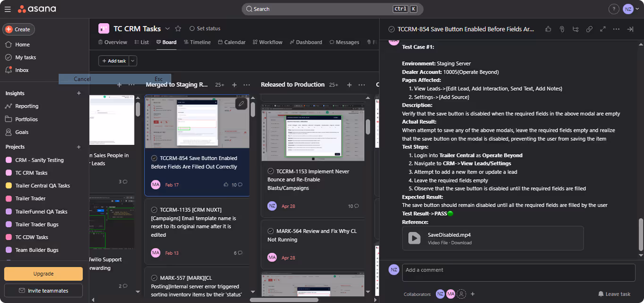Screen dimensions: 644x303
Task: Click Invite teammates button
Action: click(x=43, y=291)
